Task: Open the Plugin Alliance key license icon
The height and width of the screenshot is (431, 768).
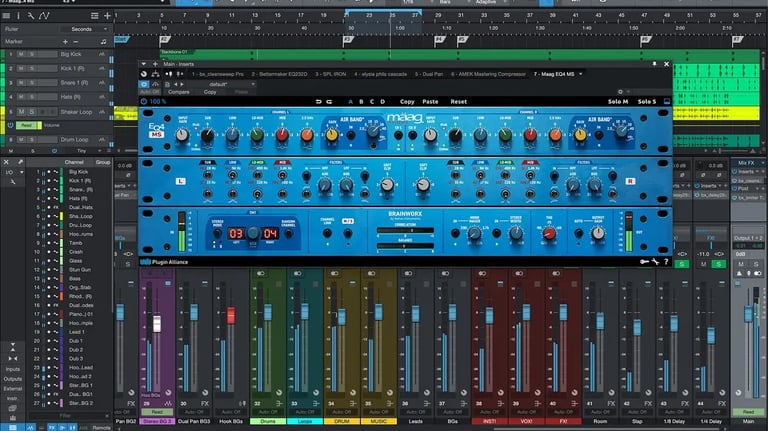Action: [x=644, y=262]
